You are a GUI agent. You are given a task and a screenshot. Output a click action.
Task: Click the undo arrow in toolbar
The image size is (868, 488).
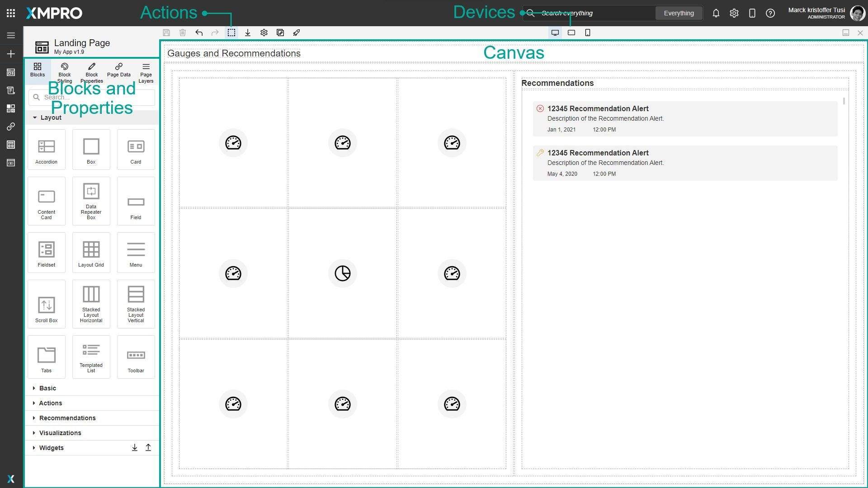pyautogui.click(x=199, y=33)
